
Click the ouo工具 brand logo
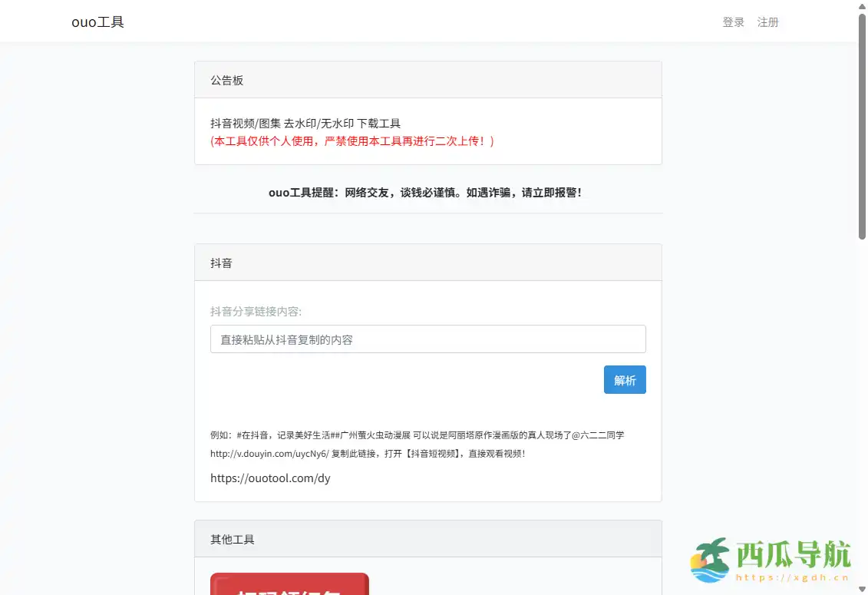tap(97, 21)
